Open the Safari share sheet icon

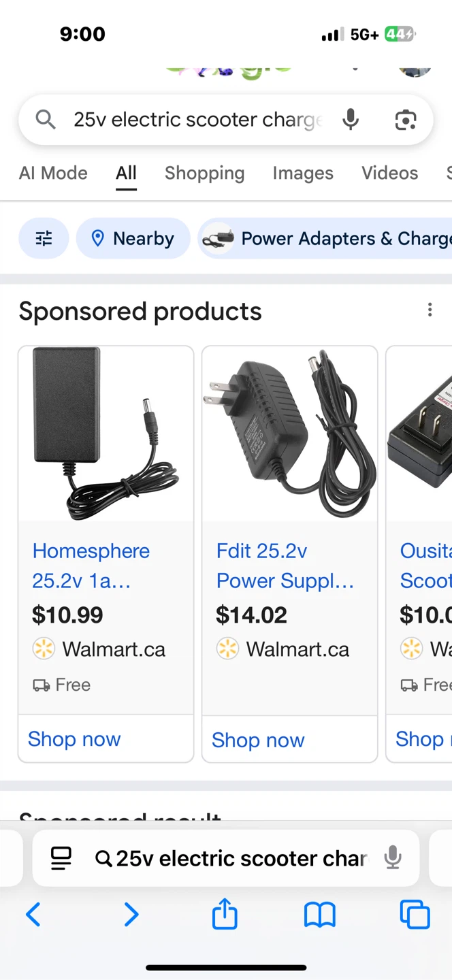tap(225, 913)
